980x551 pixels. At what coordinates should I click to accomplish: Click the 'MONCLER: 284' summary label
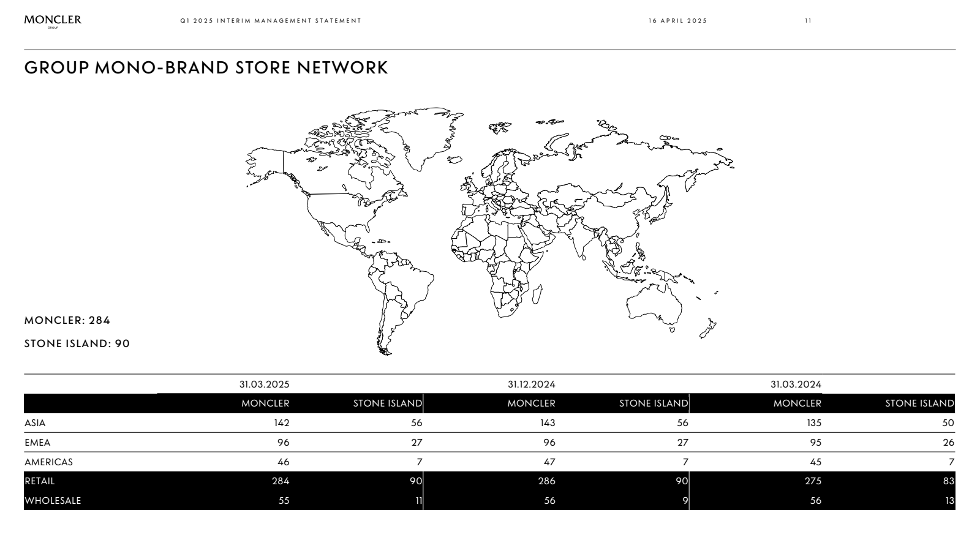67,320
